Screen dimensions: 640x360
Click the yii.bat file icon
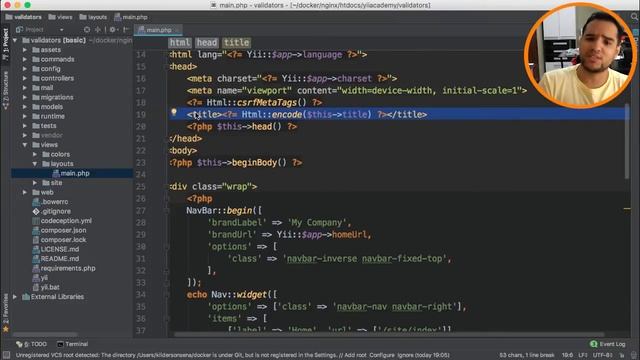[x=36, y=287]
